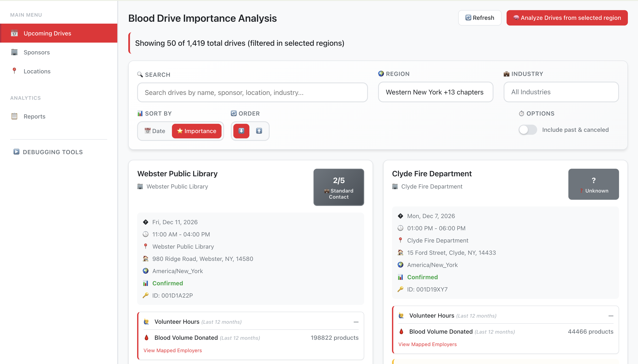The width and height of the screenshot is (638, 364).
Task: Click the globe icon next to Region label
Action: tap(381, 74)
